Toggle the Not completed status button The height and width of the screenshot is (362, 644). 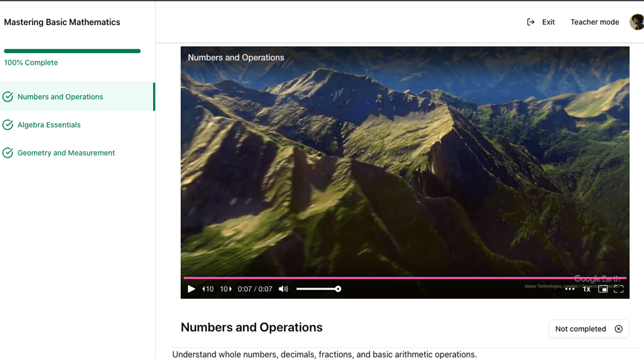click(x=589, y=329)
